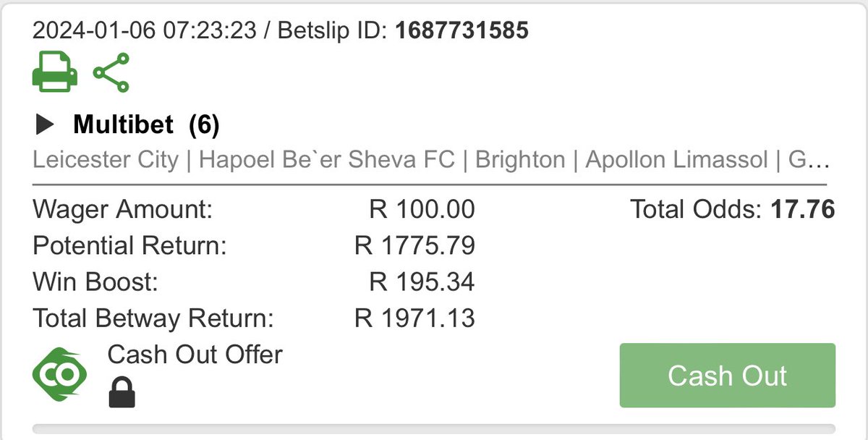Image resolution: width=868 pixels, height=440 pixels.
Task: Click the truncated team list starting Leicester City
Action: 430,159
